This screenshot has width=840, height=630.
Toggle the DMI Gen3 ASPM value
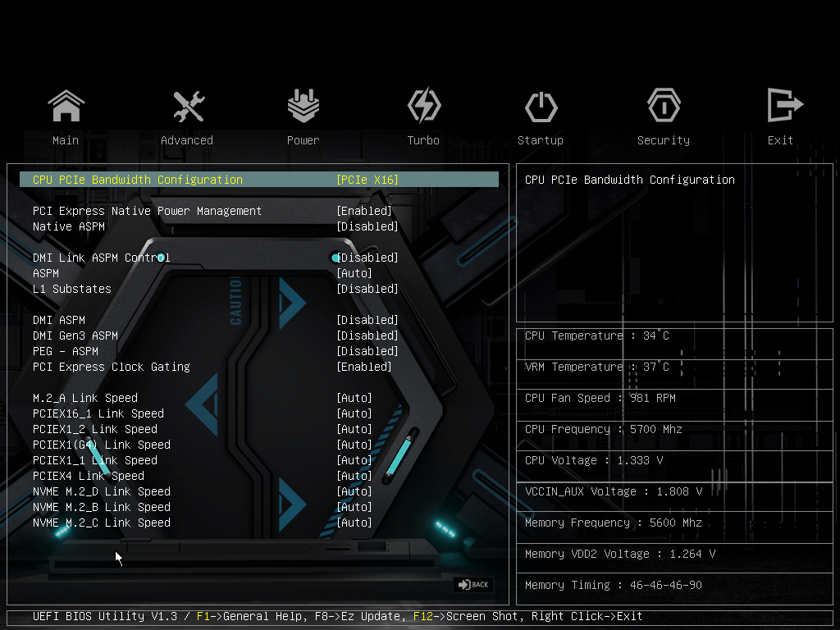[367, 336]
